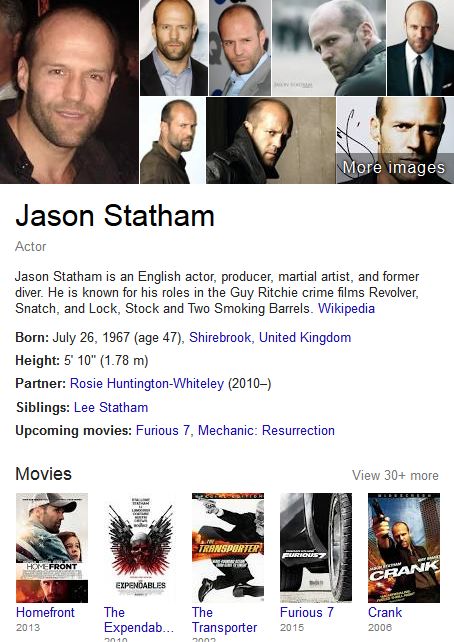Open The Transporter movie poster
This screenshot has height=642, width=454.
point(228,547)
